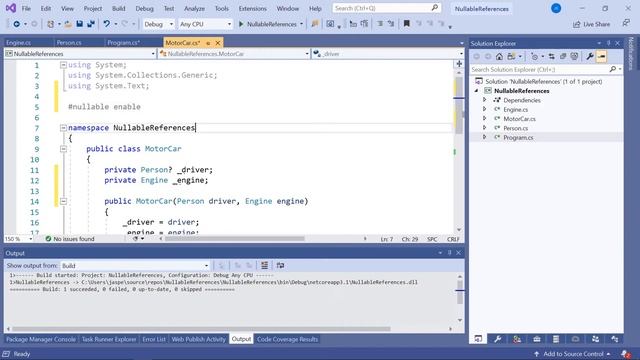Viewport: 640px width, 360px height.
Task: Click the Search Solution Explorer field
Action: (x=546, y=70)
